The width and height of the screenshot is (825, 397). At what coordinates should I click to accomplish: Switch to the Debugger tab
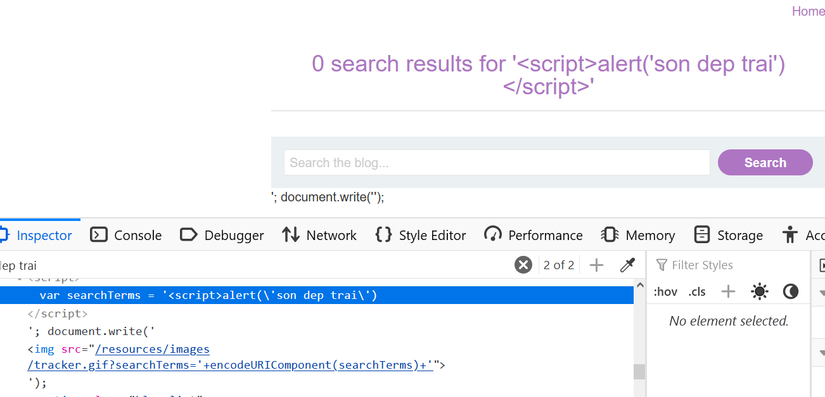[222, 235]
